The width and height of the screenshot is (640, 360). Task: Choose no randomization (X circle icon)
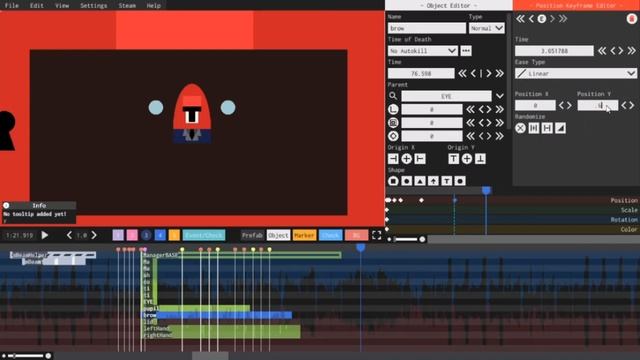(x=520, y=128)
